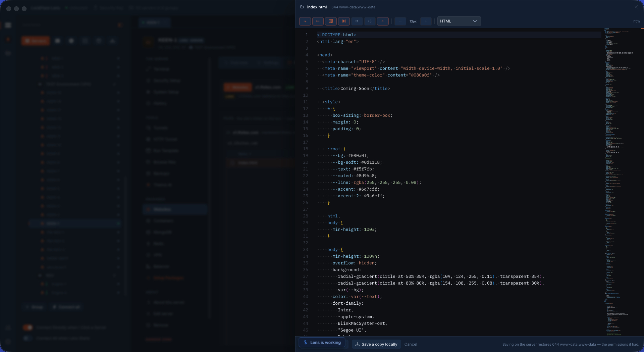Viewport: 644px width, 352px height.
Task: Click line number 1 in gutter
Action: tap(307, 35)
